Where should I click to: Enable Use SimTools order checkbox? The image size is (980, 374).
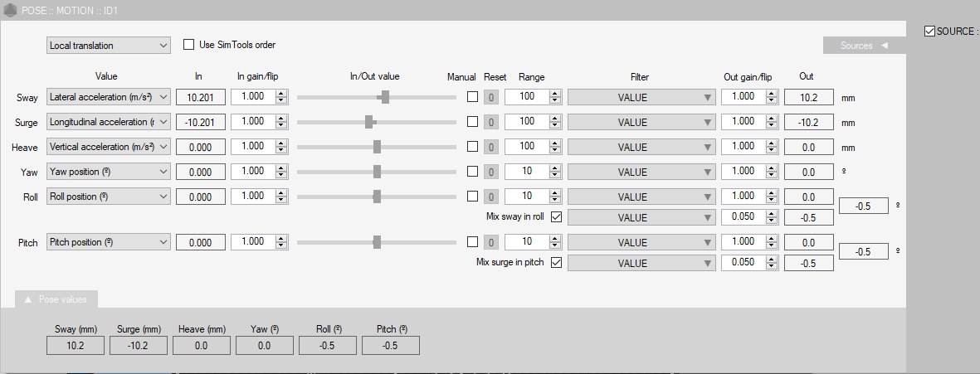188,45
